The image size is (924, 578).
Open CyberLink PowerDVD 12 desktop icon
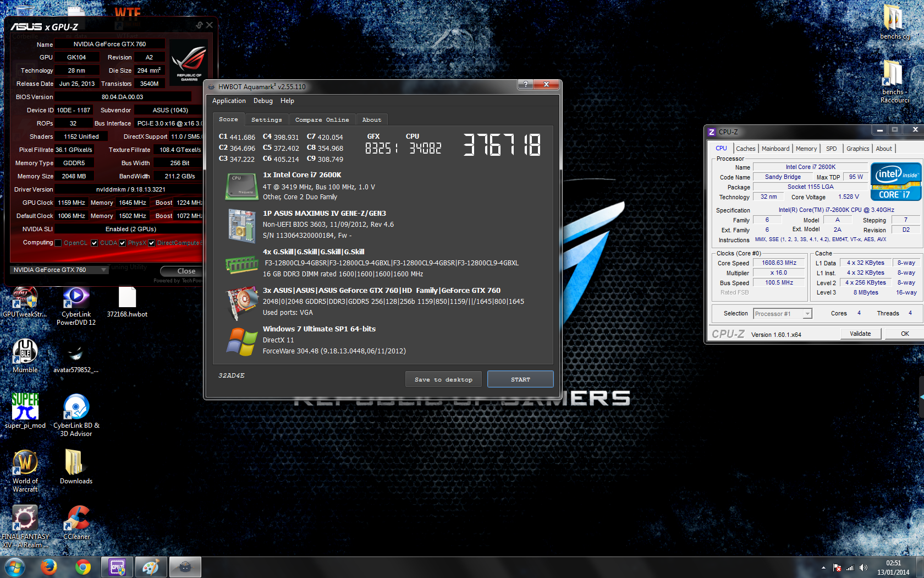(x=76, y=307)
